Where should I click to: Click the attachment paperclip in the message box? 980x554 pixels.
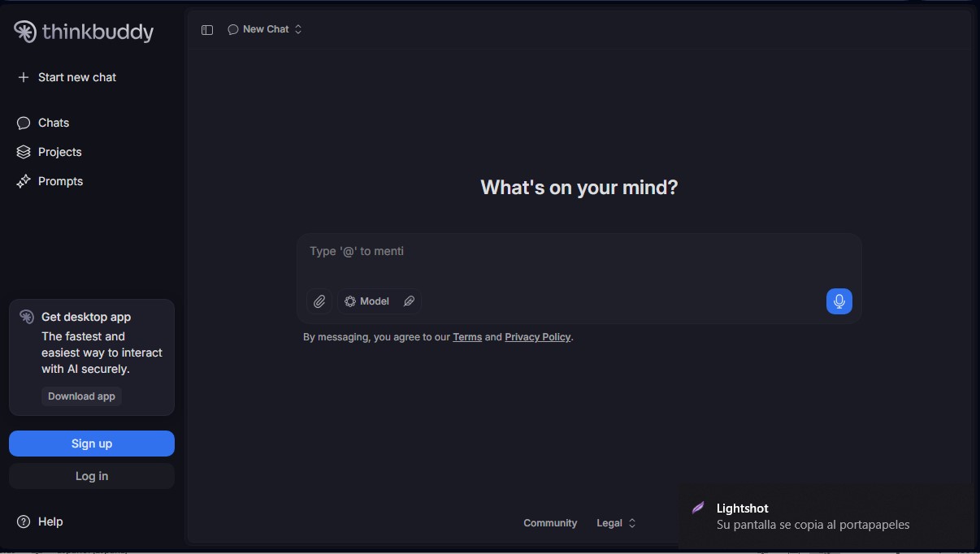click(x=319, y=301)
